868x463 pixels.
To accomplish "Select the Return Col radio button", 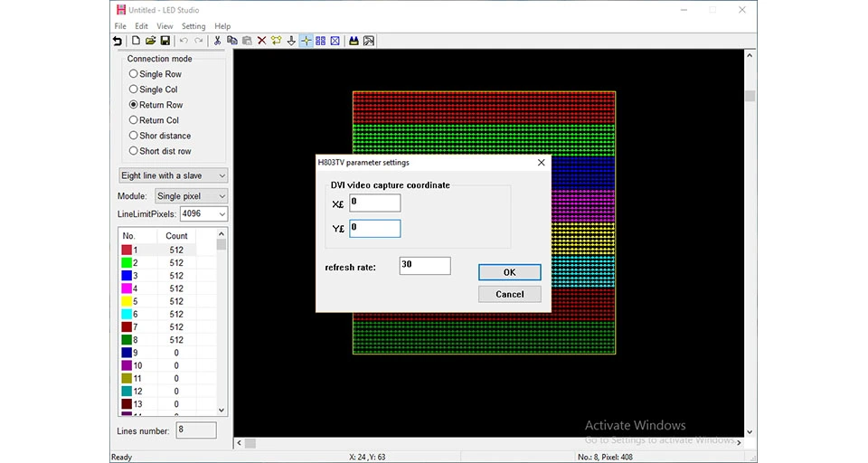I will tap(154, 120).
